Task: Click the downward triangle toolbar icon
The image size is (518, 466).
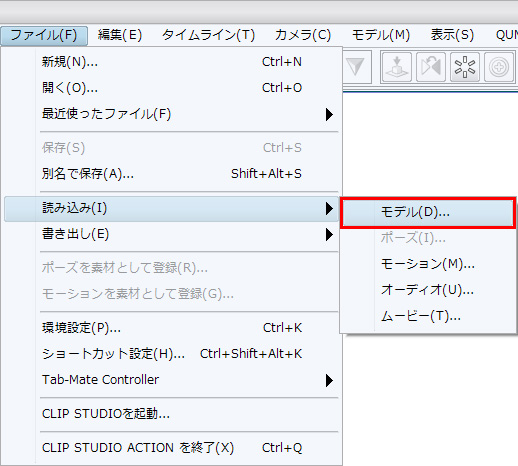Action: click(x=355, y=67)
